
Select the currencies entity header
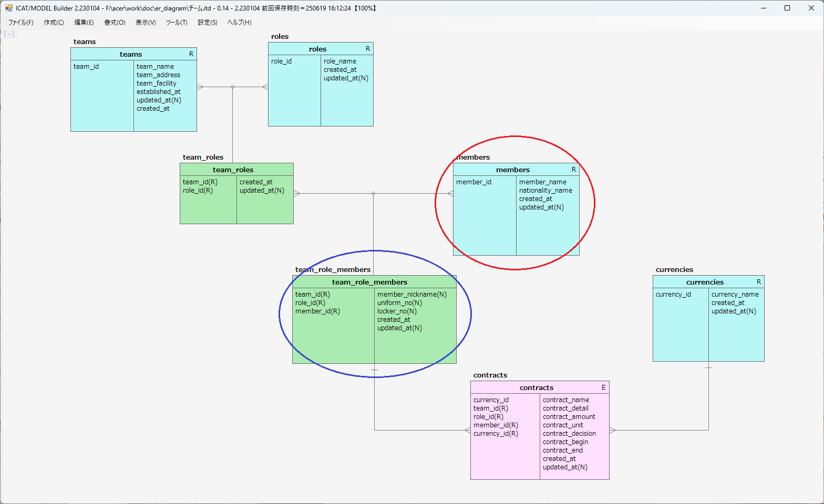[705, 282]
